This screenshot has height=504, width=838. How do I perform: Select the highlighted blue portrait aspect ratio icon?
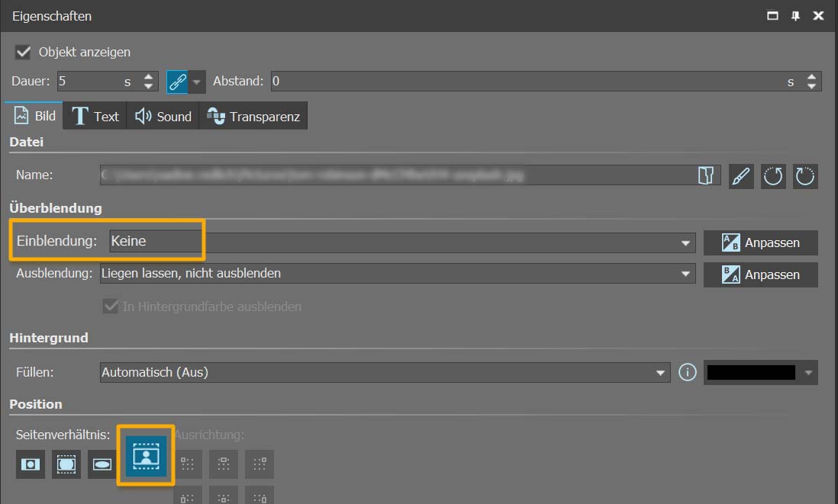point(145,456)
